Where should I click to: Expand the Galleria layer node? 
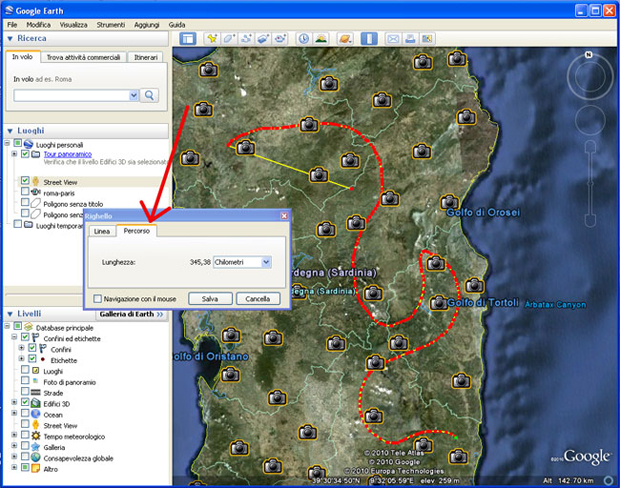[14, 446]
